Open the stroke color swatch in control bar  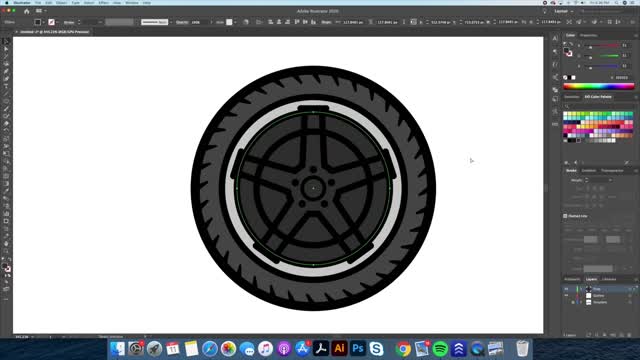click(51, 22)
